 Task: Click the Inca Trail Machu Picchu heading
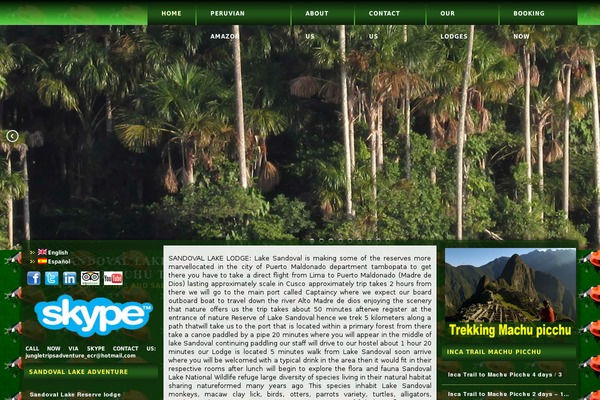tap(494, 352)
